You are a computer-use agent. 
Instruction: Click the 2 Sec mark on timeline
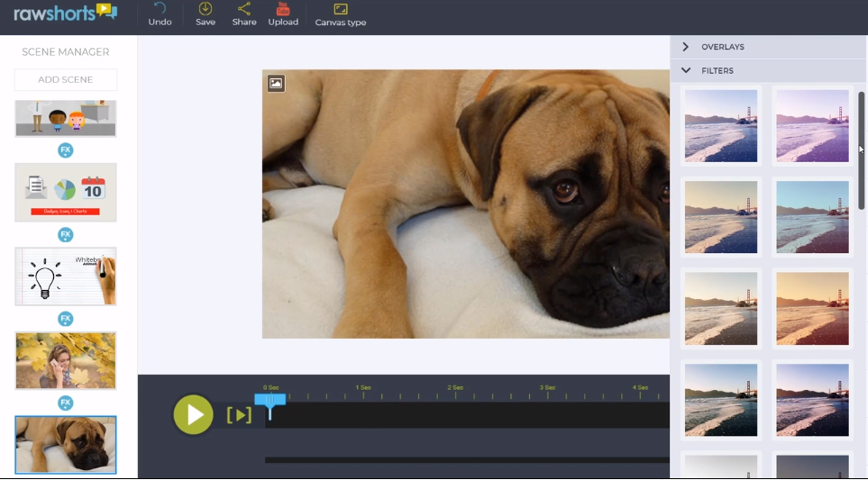click(455, 387)
